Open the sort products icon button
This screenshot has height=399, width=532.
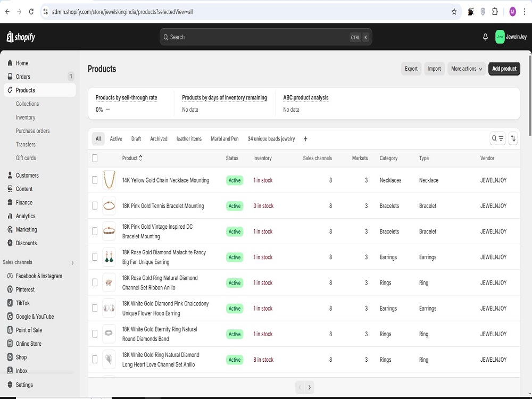click(513, 138)
